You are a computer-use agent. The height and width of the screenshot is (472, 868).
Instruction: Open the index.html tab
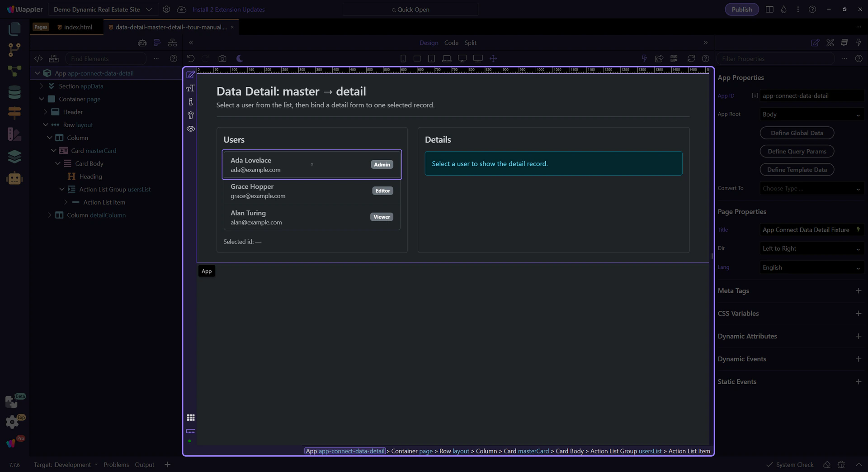(x=78, y=27)
